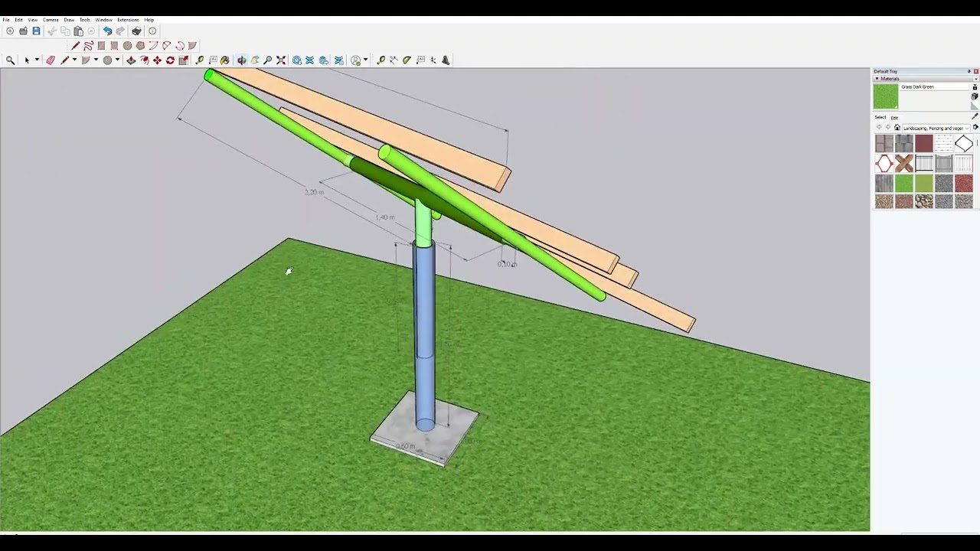Collapse the Materials panel section
Image resolution: width=980 pixels, height=551 pixels.
tap(877, 79)
